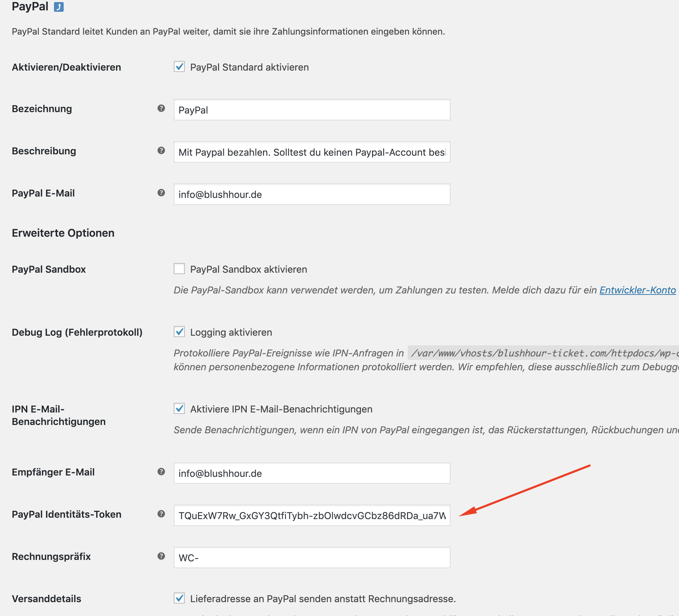Viewport: 679px width, 616px height.
Task: Focus the Beschreibung input field
Action: pos(311,152)
